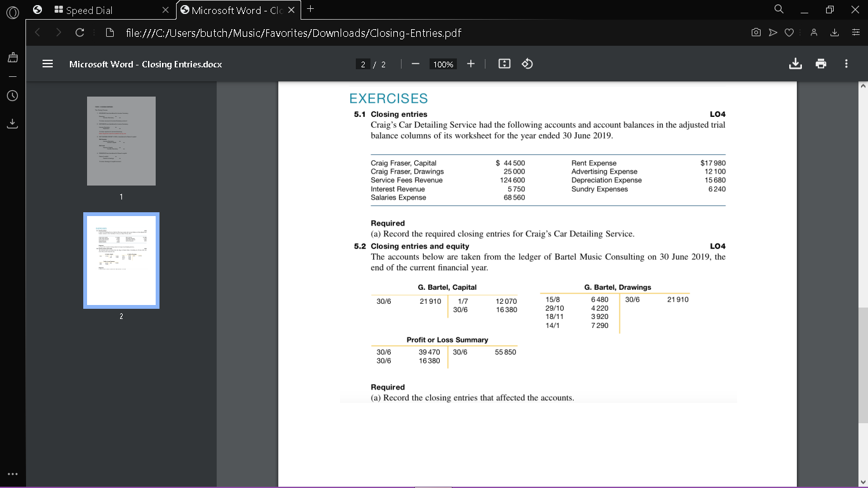Screen dimensions: 868x488
Task: Click the $17 980 Rent Expense value
Action: pos(713,163)
